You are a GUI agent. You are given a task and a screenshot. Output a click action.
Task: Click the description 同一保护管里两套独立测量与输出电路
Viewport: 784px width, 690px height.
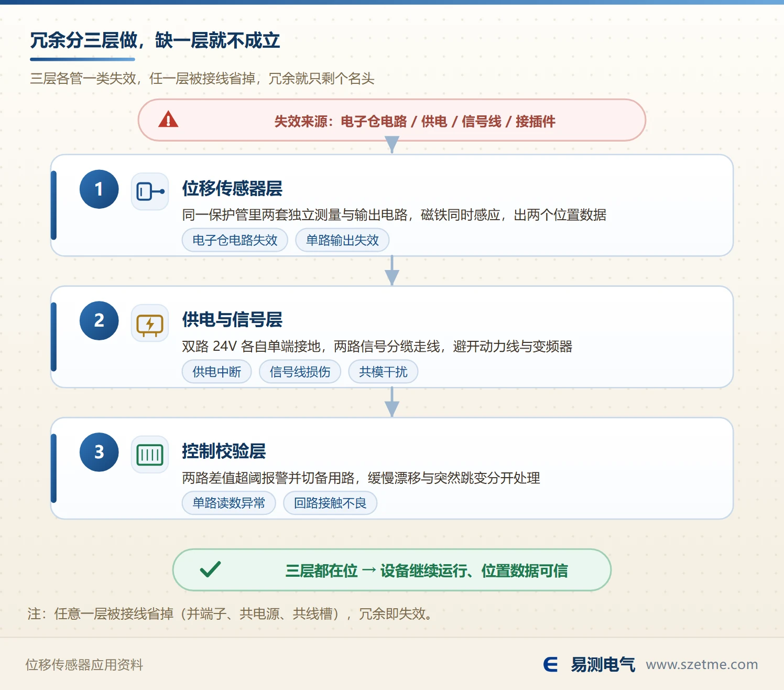[x=394, y=215]
